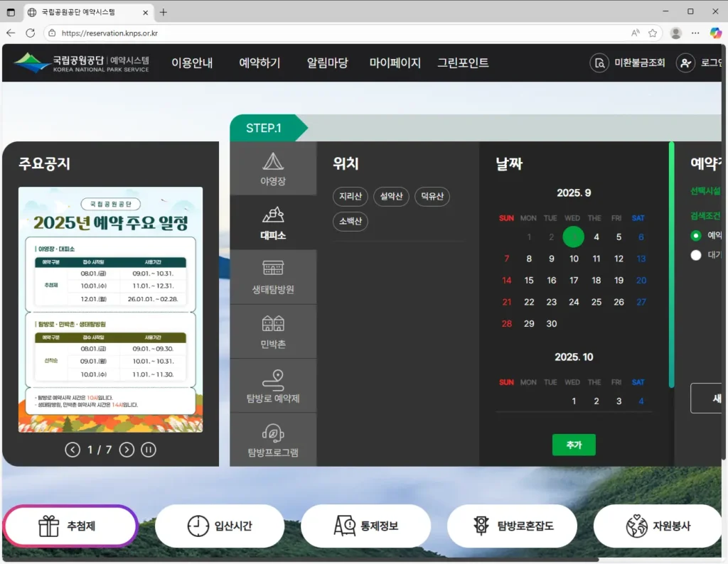This screenshot has height=564, width=728.
Task: Select 지리산 from the location options
Action: 350,197
